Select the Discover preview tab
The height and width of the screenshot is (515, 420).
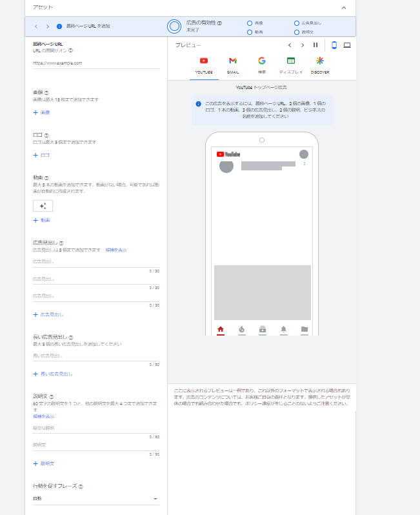(x=320, y=66)
